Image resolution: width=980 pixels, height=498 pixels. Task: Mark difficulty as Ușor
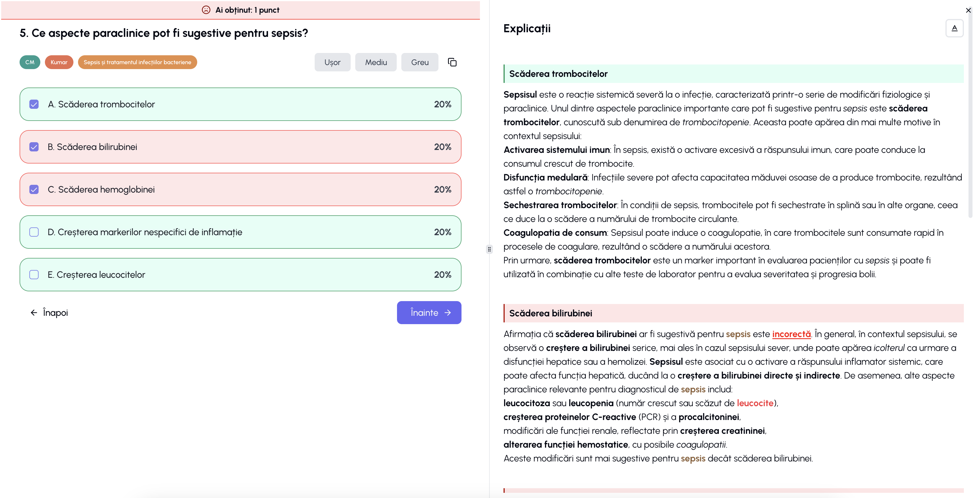(332, 62)
